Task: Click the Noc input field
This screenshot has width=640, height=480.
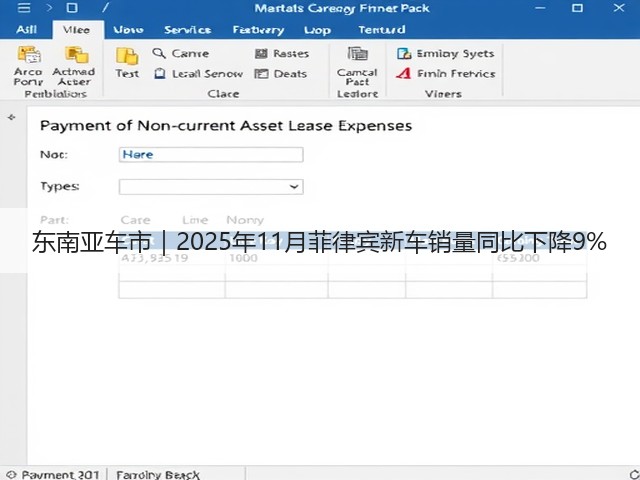Action: pos(211,155)
